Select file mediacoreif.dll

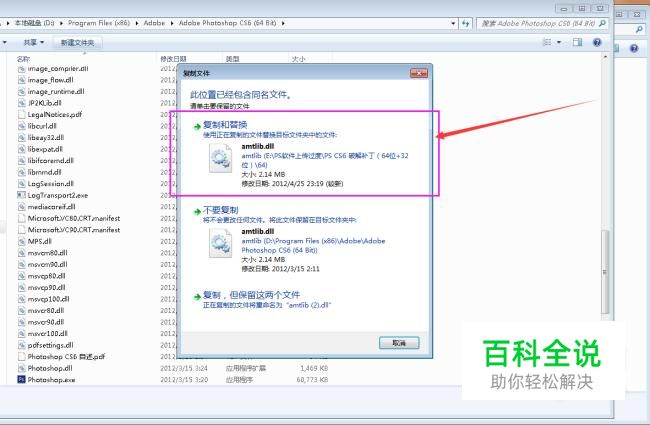tap(51, 206)
